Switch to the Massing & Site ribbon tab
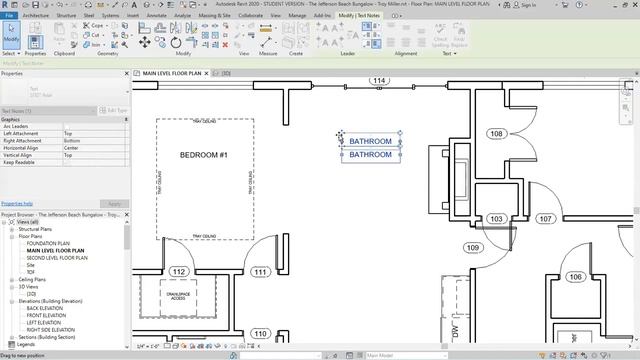Screen dimensions: 640x360 coord(214,16)
